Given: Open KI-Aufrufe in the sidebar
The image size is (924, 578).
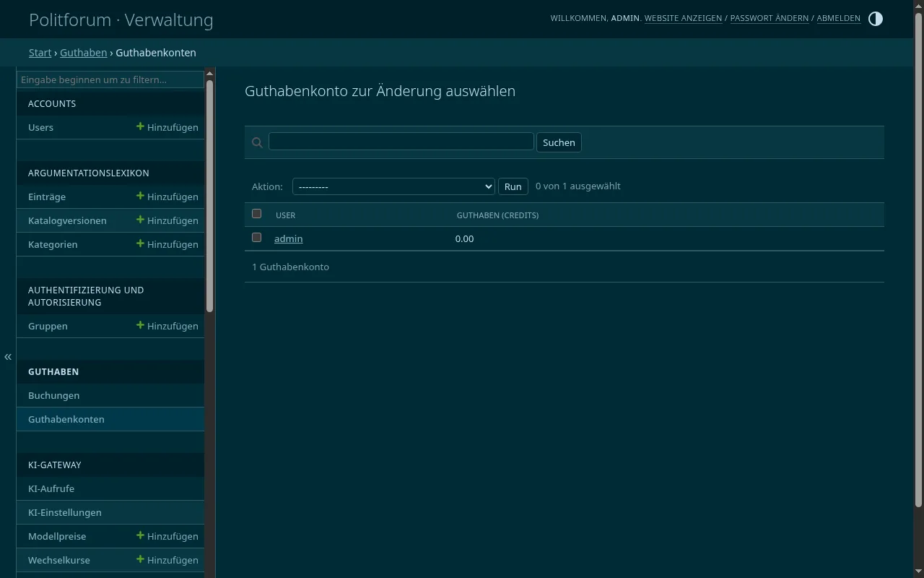Looking at the screenshot, I should click(x=51, y=488).
